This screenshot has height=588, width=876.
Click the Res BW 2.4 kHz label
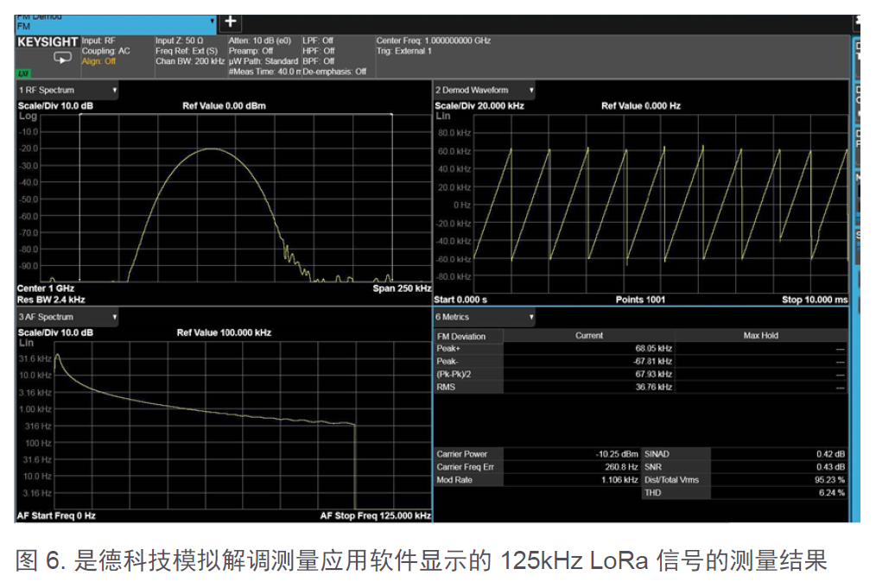click(x=51, y=300)
